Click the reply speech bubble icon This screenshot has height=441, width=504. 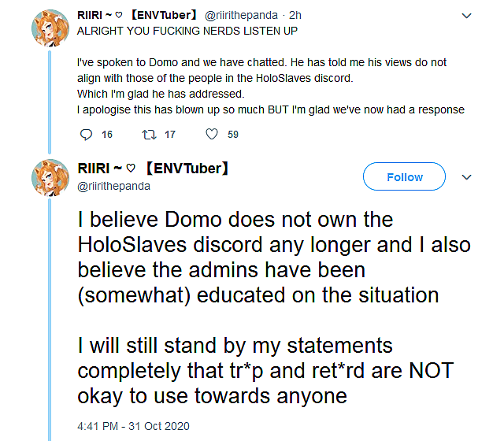[87, 135]
